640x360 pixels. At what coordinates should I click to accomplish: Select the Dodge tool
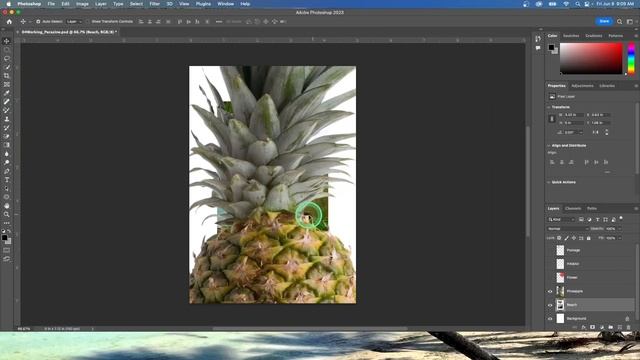[x=7, y=162]
